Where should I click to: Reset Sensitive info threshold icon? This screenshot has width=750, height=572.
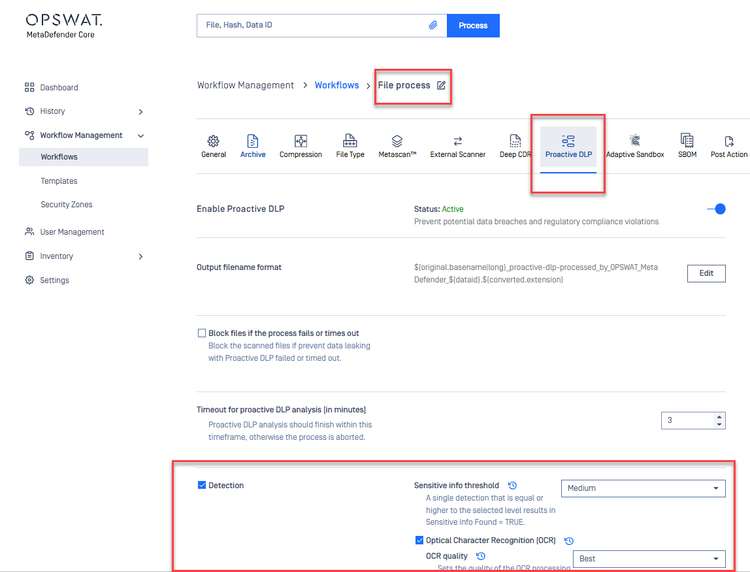[x=512, y=485]
